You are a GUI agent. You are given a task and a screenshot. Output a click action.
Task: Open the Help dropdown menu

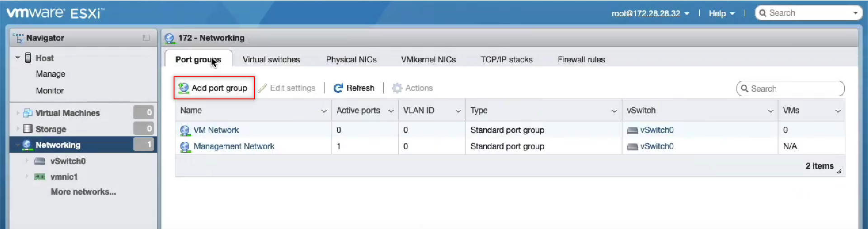pos(722,13)
